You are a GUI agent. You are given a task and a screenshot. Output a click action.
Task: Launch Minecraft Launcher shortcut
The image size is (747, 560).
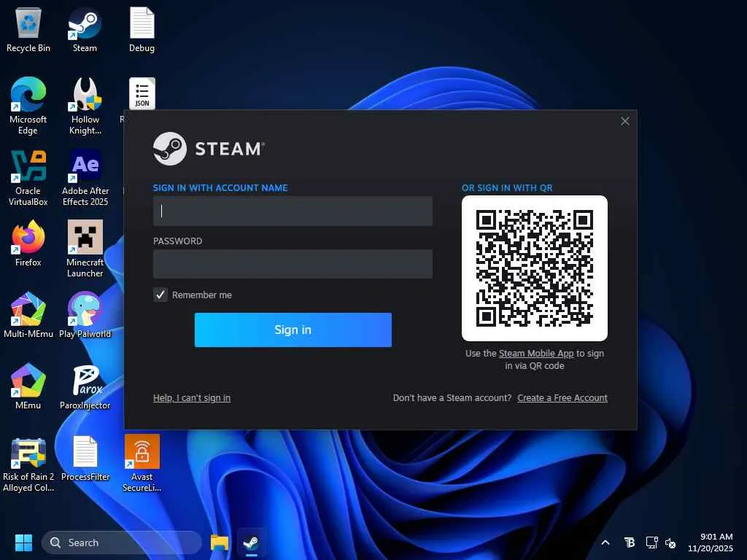tap(85, 249)
